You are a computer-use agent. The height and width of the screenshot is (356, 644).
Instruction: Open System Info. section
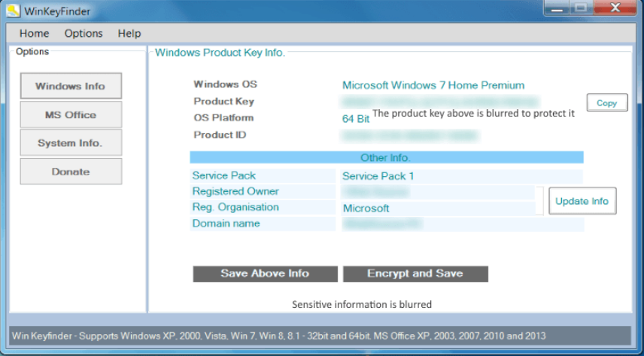[71, 143]
